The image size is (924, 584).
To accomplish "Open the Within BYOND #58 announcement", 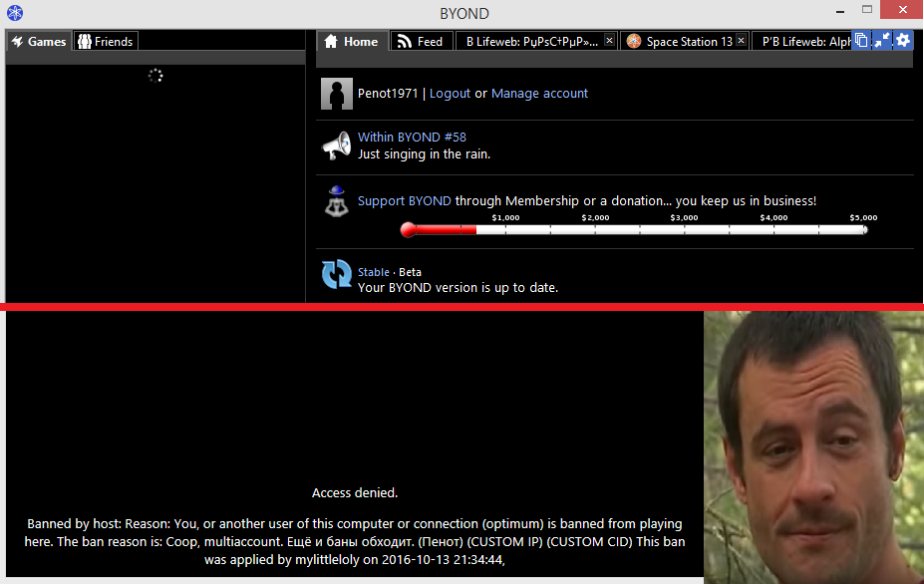I will (412, 137).
